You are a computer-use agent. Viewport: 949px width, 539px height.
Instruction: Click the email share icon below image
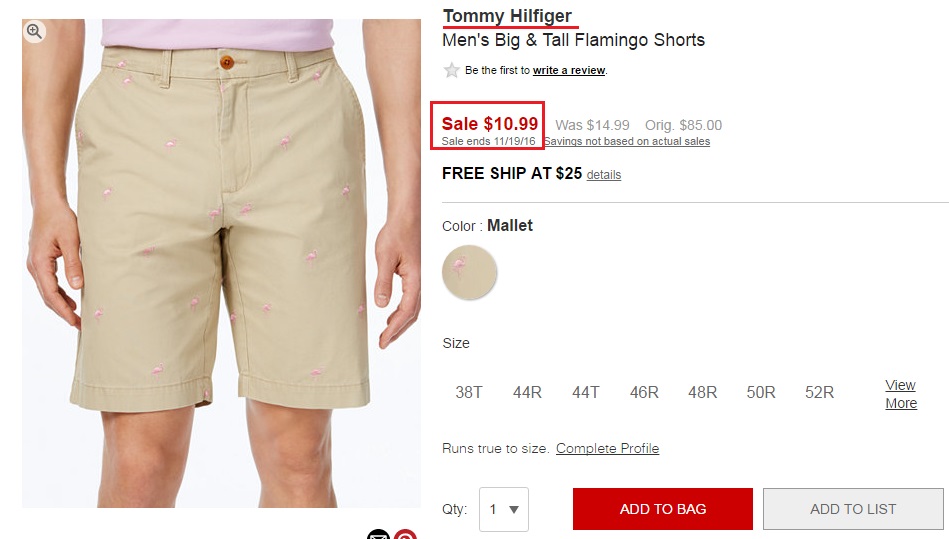(x=378, y=534)
